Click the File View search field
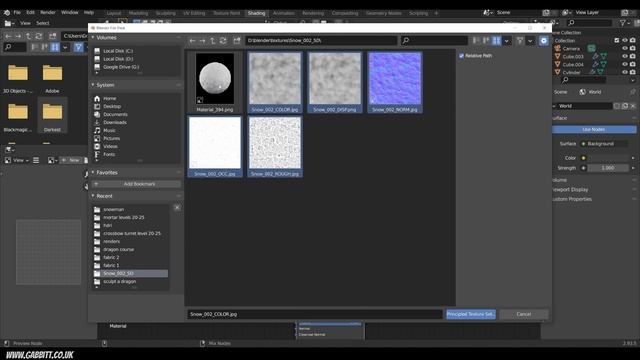Viewport: 640px width, 360px height. click(x=434, y=40)
